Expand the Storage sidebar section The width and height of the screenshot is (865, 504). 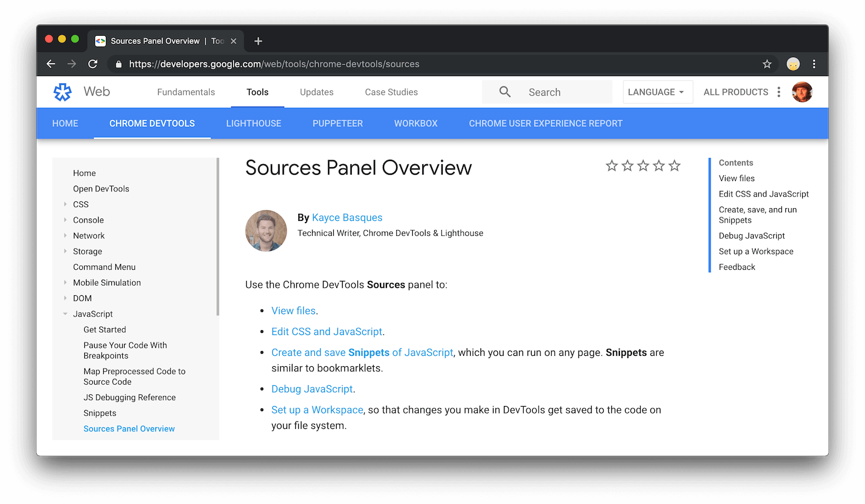(65, 251)
